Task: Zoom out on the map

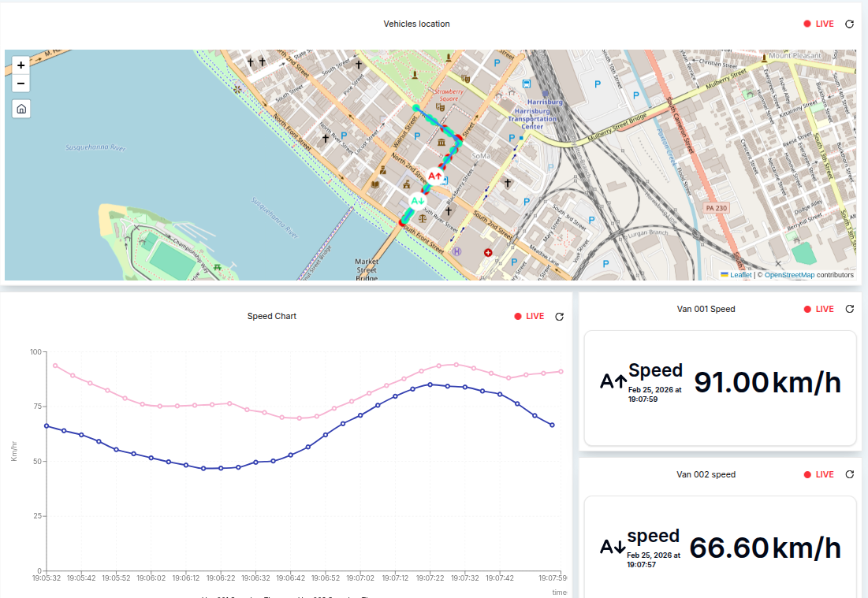Action: (x=20, y=83)
